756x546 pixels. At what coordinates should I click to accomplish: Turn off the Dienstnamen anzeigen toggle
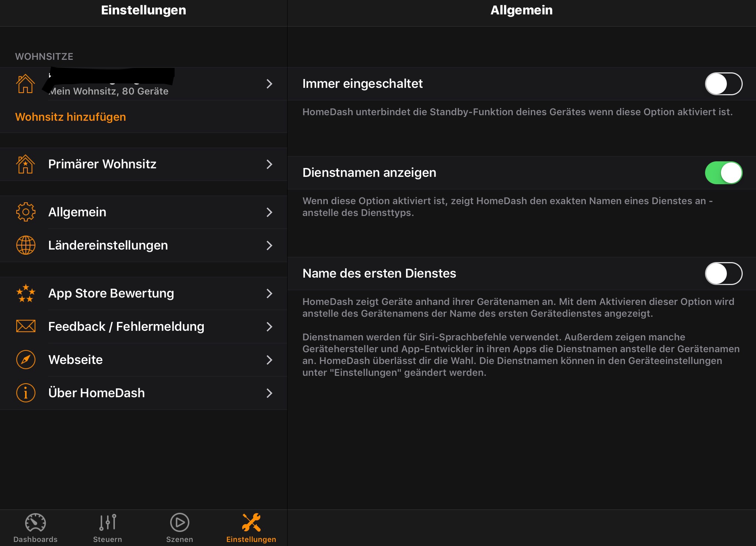click(723, 173)
